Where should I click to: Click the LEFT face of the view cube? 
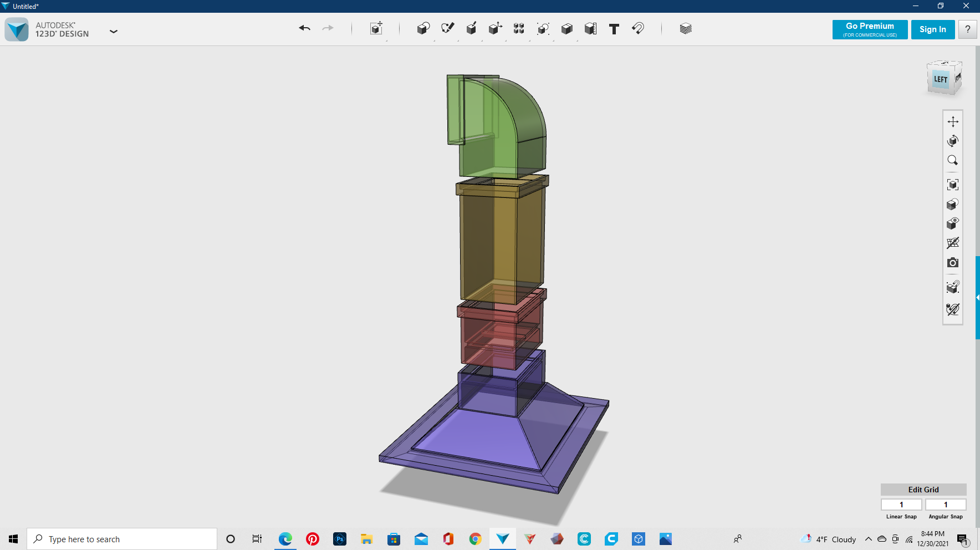[x=941, y=79]
